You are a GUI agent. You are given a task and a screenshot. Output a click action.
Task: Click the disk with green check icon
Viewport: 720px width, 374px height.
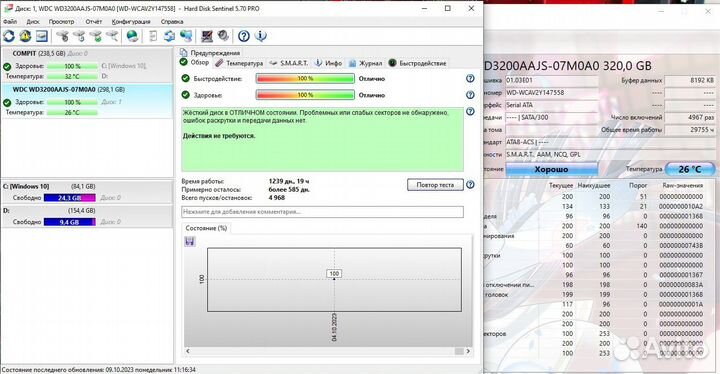point(96,36)
